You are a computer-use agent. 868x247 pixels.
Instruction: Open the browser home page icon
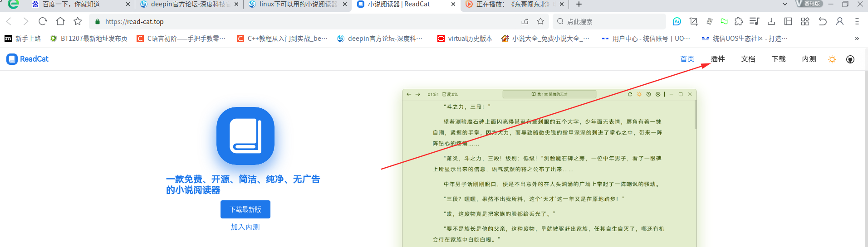pos(60,21)
